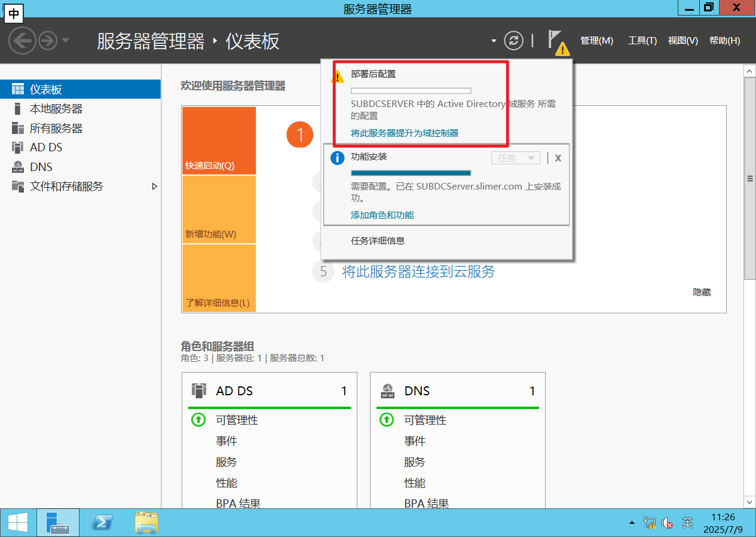Click green status icon in DNS tile
Viewport: 756px width, 537px height.
tap(387, 420)
